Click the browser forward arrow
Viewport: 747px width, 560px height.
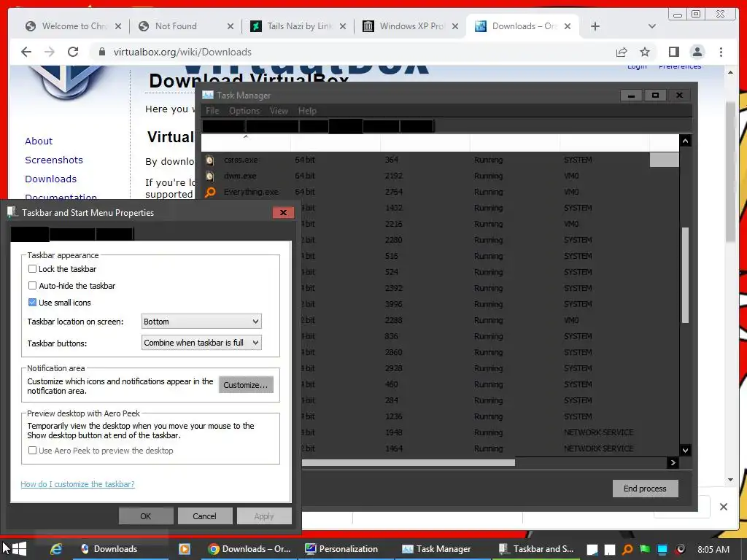(50, 52)
